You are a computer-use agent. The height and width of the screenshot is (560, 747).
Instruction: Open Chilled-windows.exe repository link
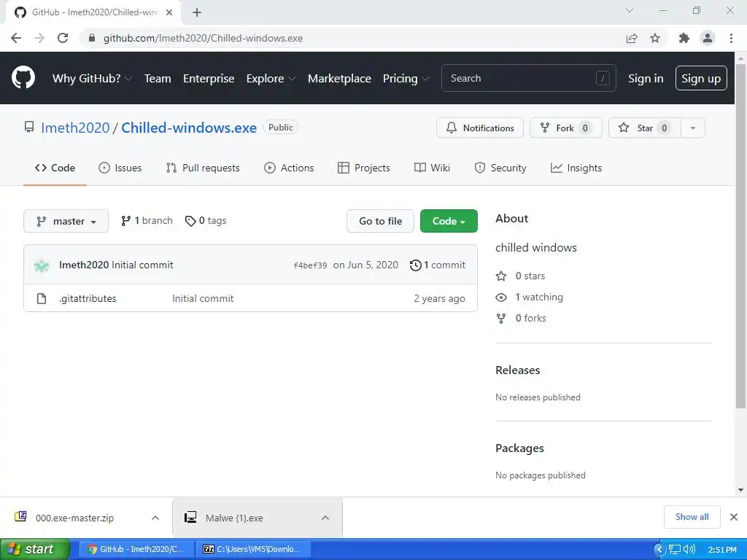coord(189,128)
